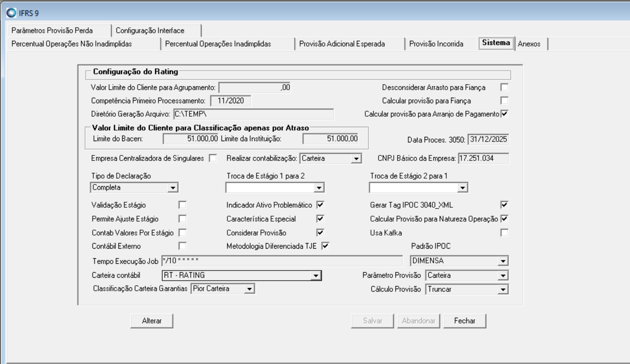
Task: Open the Provisão Incorrida tab
Action: point(442,44)
